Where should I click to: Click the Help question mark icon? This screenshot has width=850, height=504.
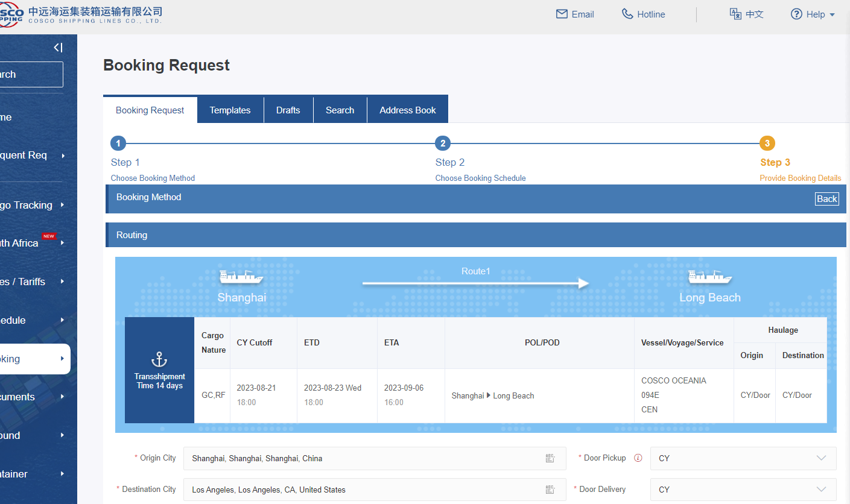(796, 14)
